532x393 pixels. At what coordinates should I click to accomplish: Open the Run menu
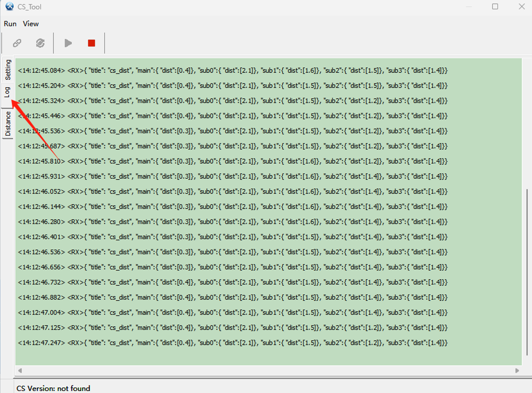pos(10,23)
